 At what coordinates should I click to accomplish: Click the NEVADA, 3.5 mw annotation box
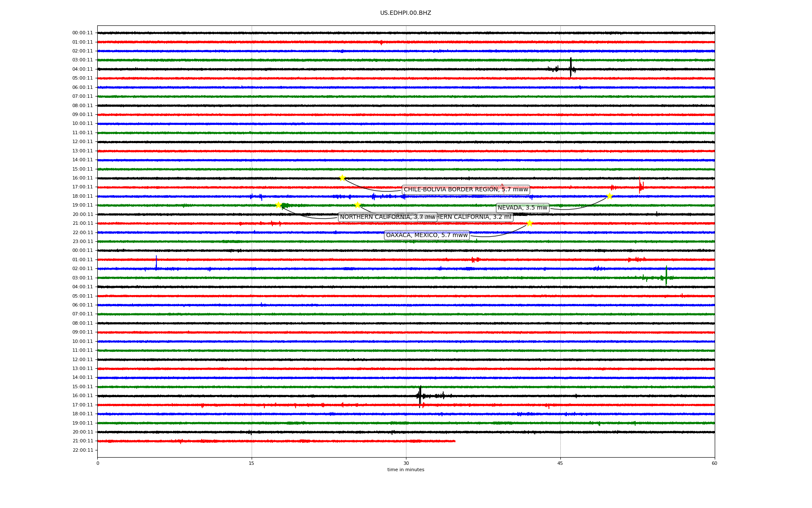(x=522, y=208)
